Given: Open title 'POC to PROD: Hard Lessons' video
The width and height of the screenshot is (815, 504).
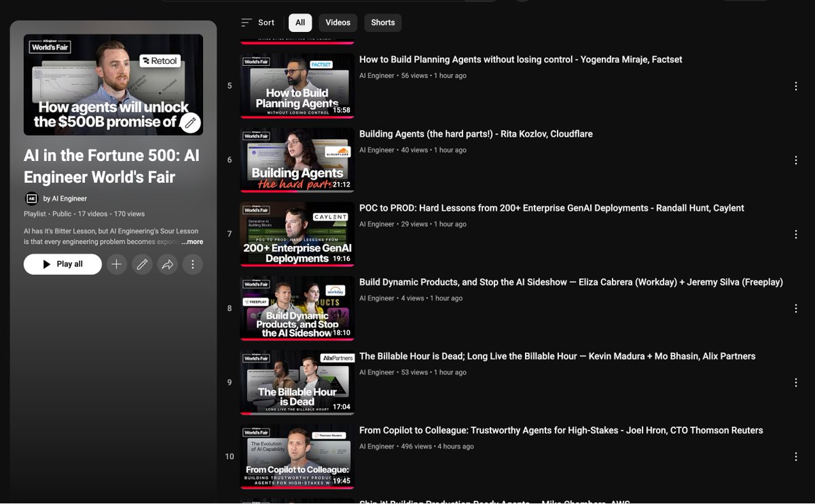Looking at the screenshot, I should click(551, 208).
